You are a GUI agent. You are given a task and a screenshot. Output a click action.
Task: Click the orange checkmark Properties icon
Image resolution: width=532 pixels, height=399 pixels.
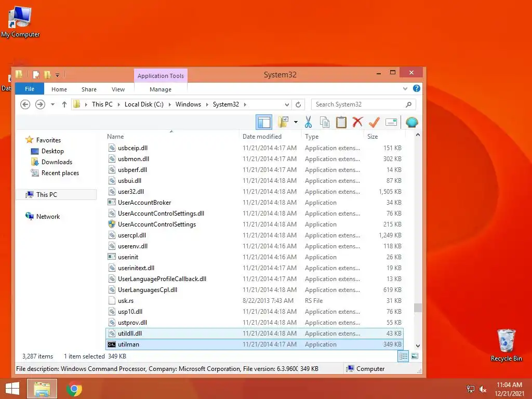(374, 122)
